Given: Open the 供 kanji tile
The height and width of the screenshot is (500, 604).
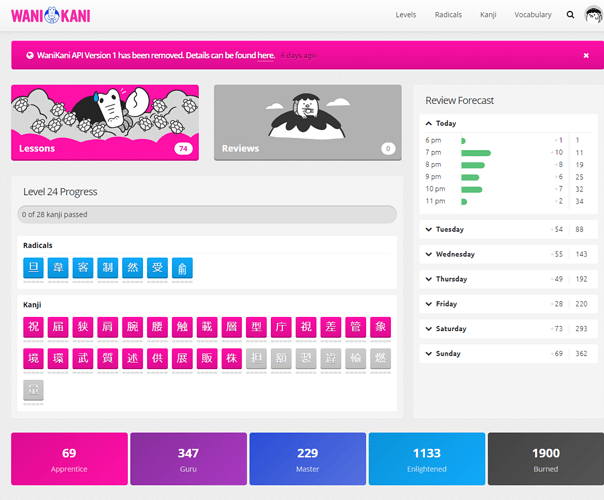Looking at the screenshot, I should (x=157, y=359).
